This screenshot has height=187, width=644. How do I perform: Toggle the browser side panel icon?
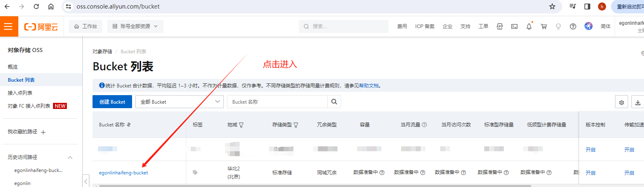tap(587, 7)
